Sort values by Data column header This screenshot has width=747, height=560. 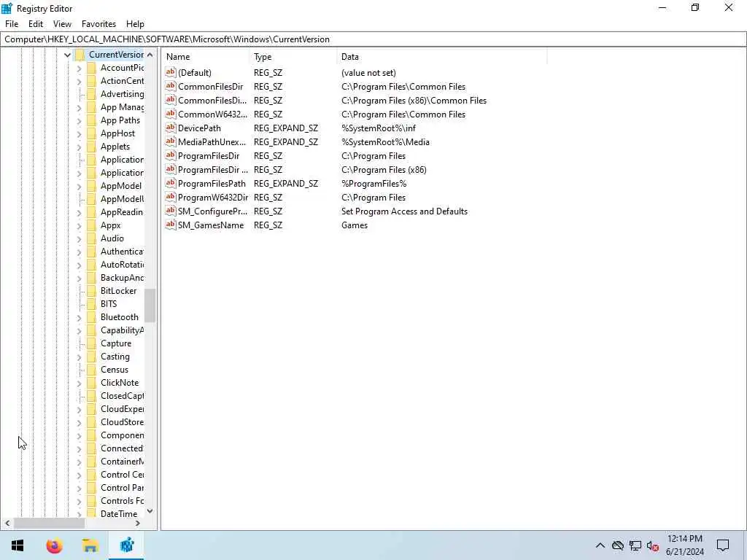coord(441,57)
